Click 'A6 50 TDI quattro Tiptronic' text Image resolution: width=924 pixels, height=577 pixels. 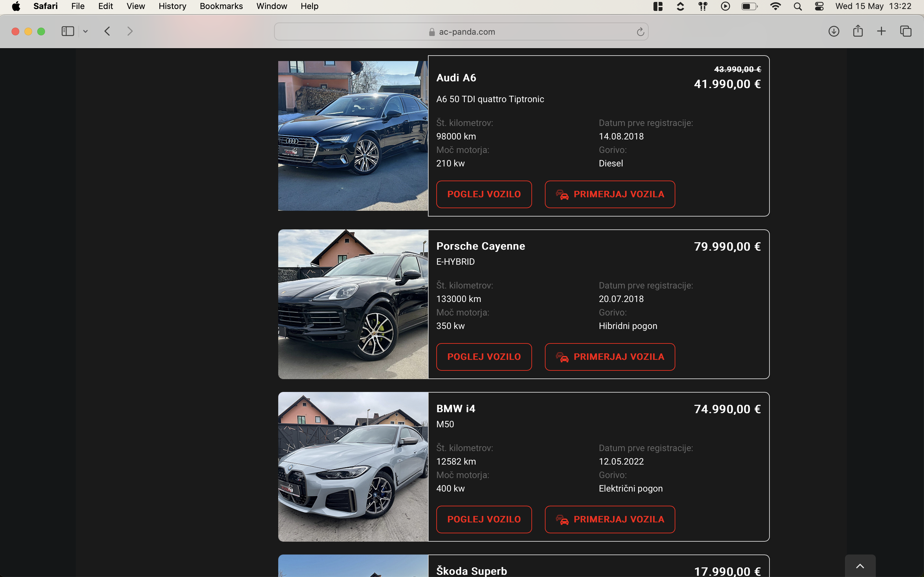pos(490,99)
